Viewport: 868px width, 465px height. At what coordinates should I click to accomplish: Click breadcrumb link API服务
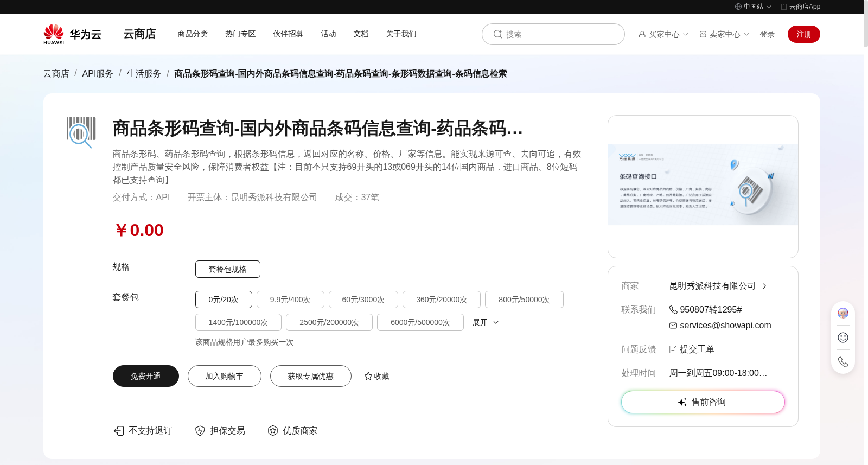(x=98, y=73)
